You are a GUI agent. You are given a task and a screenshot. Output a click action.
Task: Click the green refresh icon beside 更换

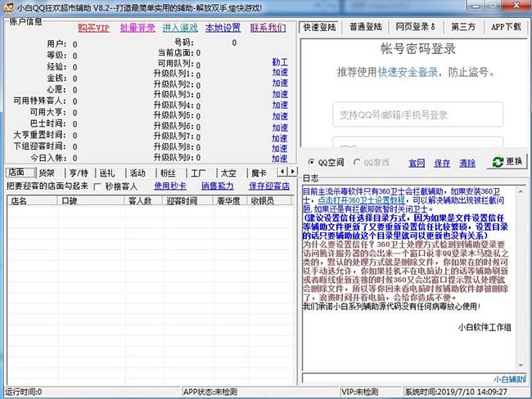tap(498, 162)
